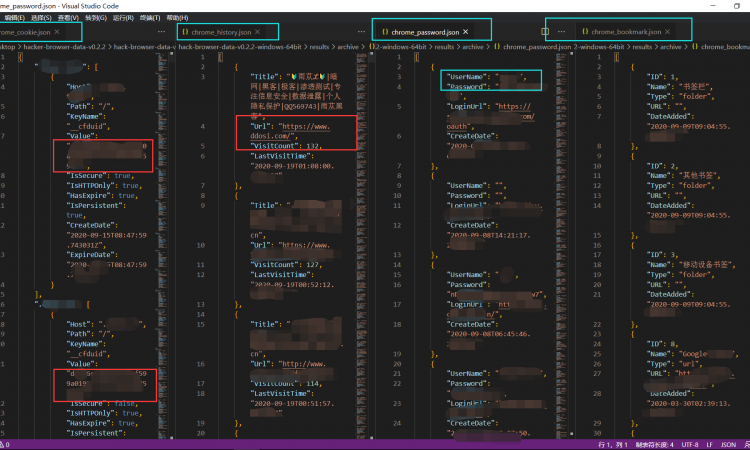This screenshot has height=450, width=750.
Task: Change the tab size via 制表符长度: 4
Action: pos(654,445)
